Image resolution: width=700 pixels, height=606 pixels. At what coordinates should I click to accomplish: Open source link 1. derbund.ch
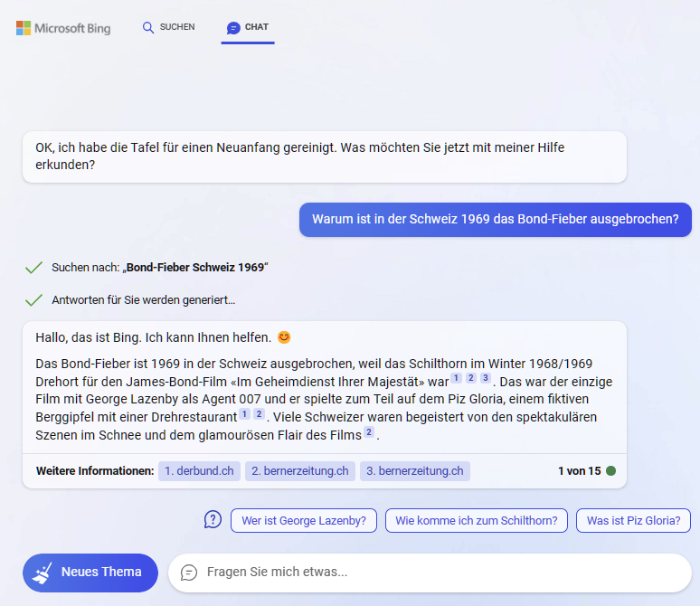pyautogui.click(x=199, y=471)
